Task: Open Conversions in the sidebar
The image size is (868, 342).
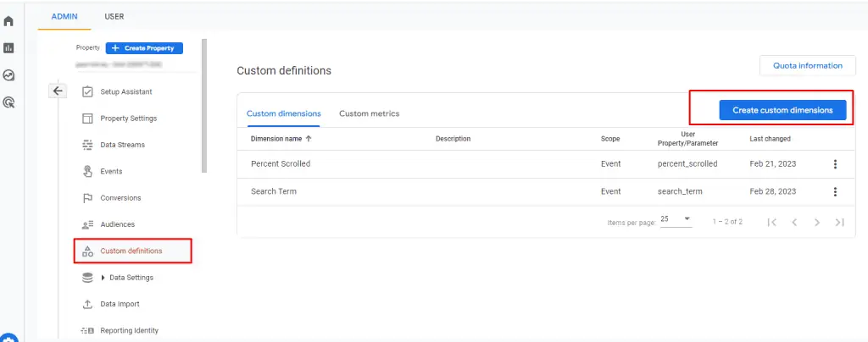Action: pyautogui.click(x=120, y=198)
